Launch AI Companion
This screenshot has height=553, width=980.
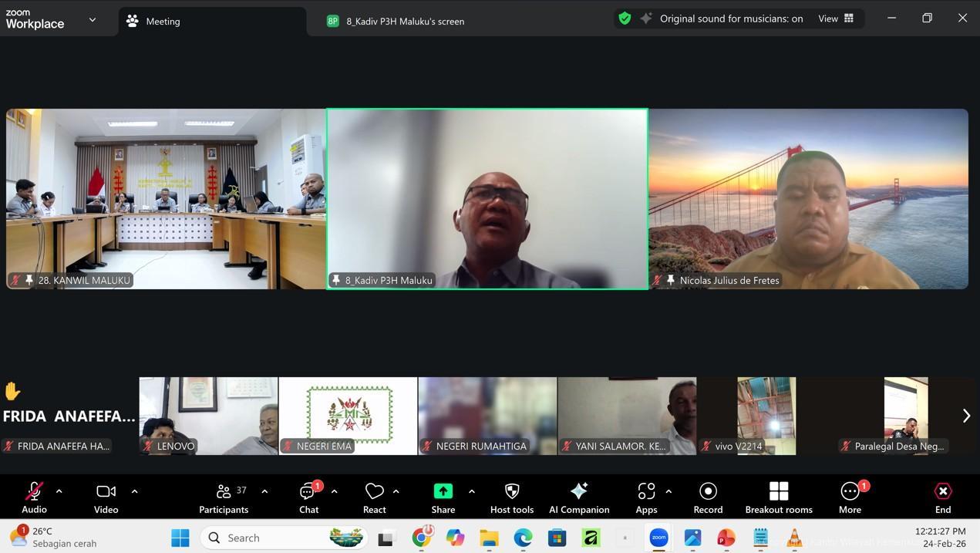pyautogui.click(x=578, y=497)
